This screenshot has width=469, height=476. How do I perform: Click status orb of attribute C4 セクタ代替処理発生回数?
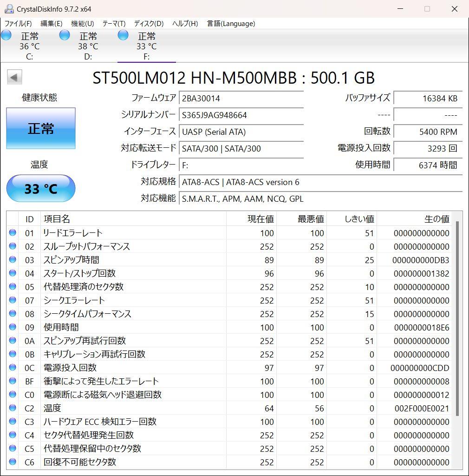pos(13,435)
